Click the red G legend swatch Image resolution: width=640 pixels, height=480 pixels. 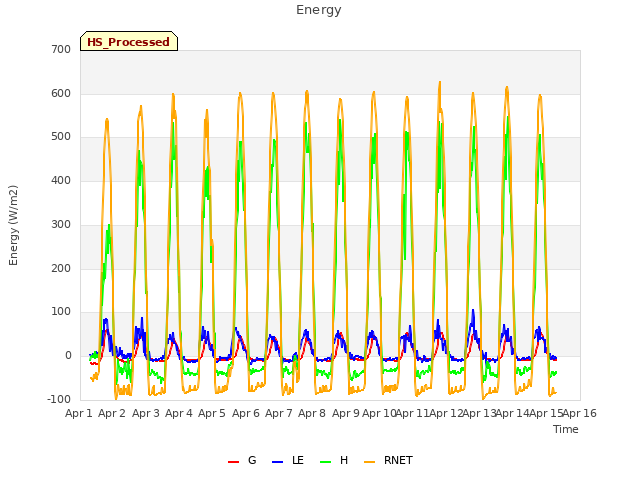click(233, 462)
